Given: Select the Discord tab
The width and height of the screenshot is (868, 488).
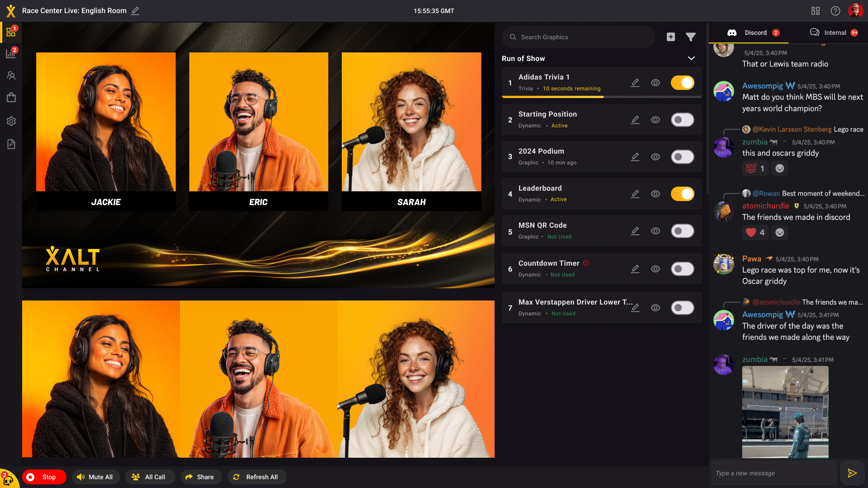Looking at the screenshot, I should (755, 32).
